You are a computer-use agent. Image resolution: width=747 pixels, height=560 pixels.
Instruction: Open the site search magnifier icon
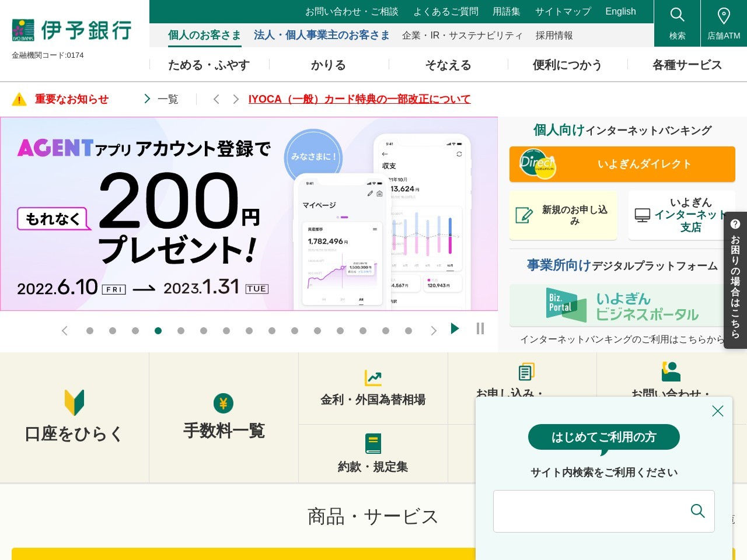tap(677, 15)
